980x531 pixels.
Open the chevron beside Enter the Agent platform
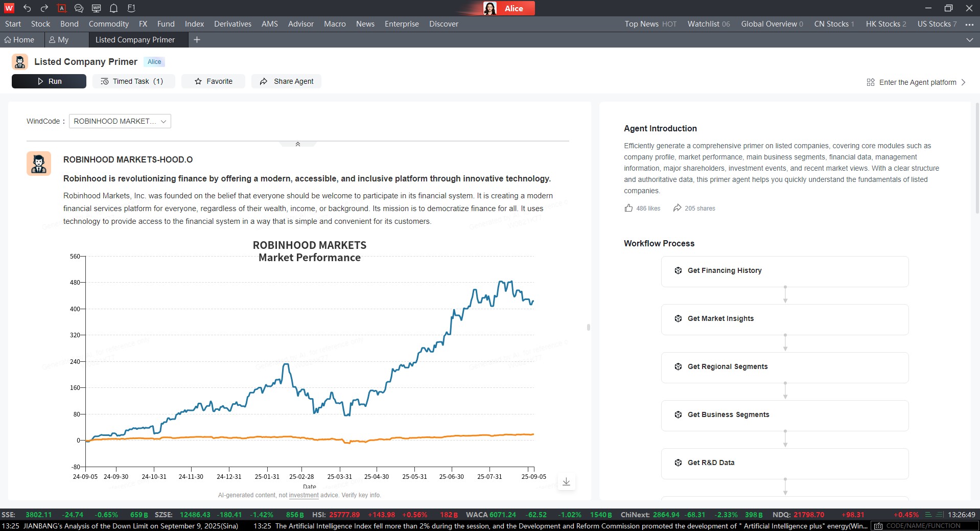point(963,82)
